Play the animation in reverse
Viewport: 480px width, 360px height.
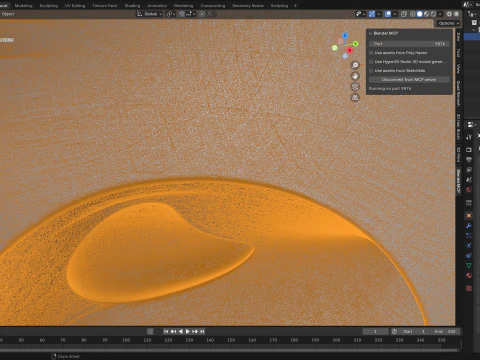(x=181, y=331)
